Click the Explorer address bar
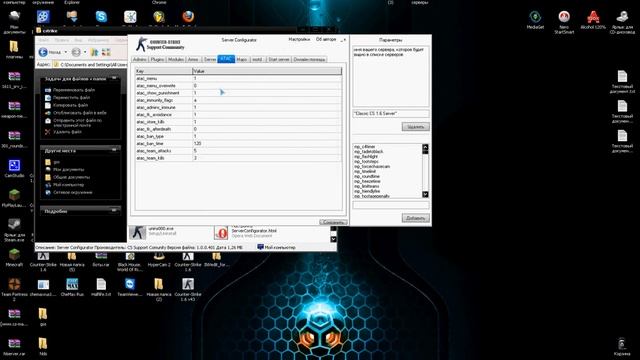This screenshot has height=360, width=640. coord(90,64)
